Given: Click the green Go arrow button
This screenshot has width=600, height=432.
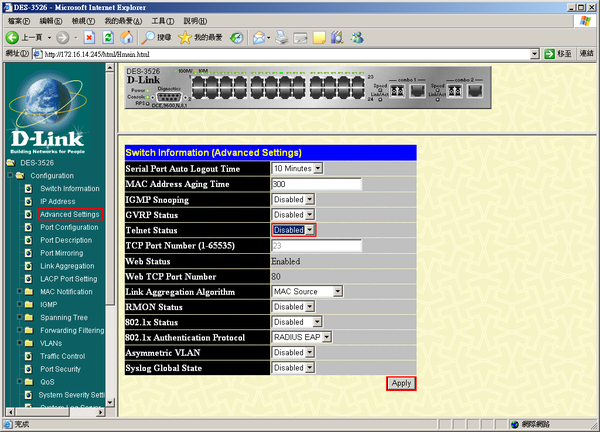Looking at the screenshot, I should click(549, 54).
